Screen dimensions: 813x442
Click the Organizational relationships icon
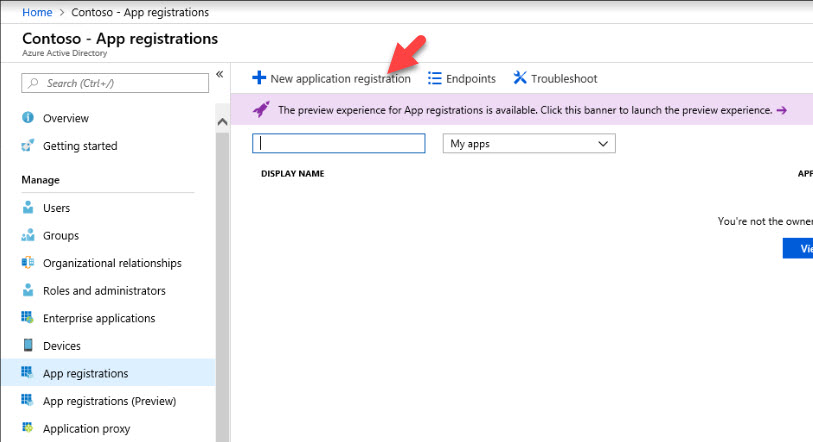[28, 263]
